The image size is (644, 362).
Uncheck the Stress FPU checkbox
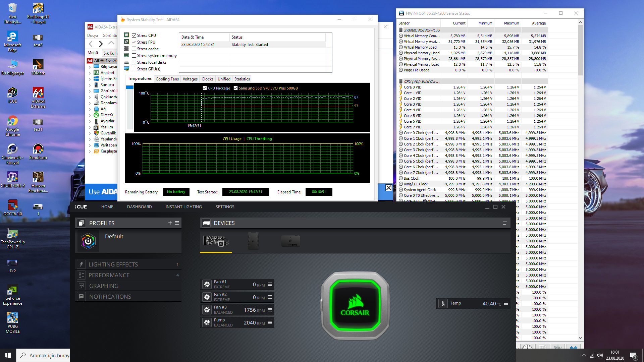[x=134, y=42]
